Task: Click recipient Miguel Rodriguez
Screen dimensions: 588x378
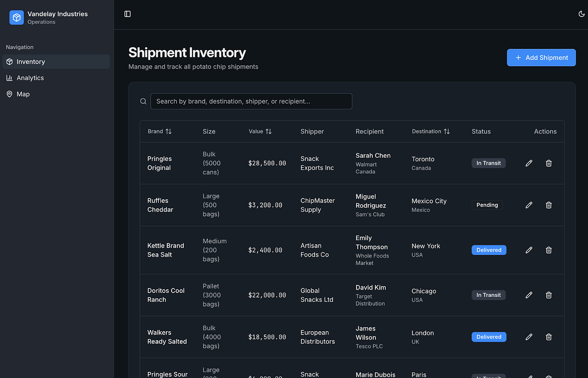Action: coord(371,201)
